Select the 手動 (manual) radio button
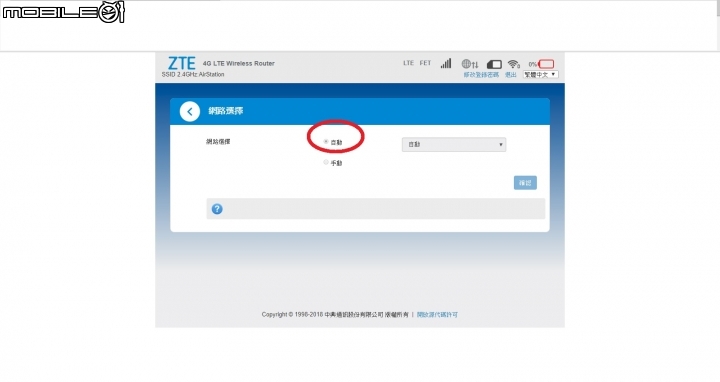 pyautogui.click(x=326, y=162)
